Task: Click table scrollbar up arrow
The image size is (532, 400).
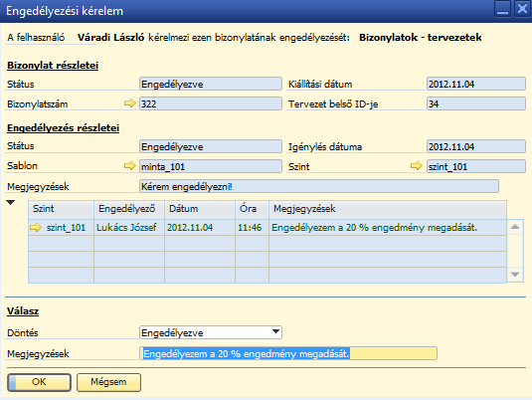Action: (x=515, y=227)
